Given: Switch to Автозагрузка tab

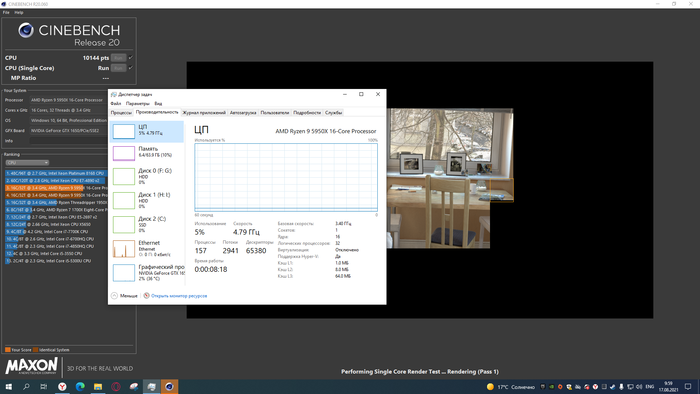Looking at the screenshot, I should pyautogui.click(x=243, y=113).
